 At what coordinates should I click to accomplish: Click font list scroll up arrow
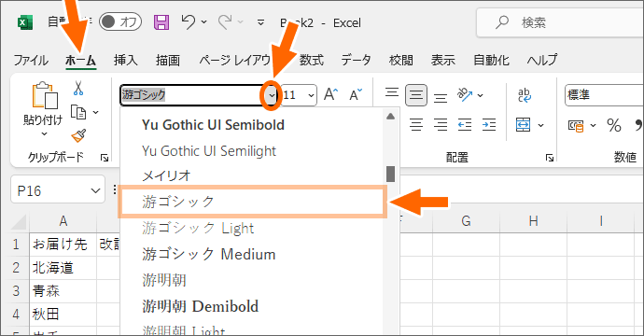[390, 117]
